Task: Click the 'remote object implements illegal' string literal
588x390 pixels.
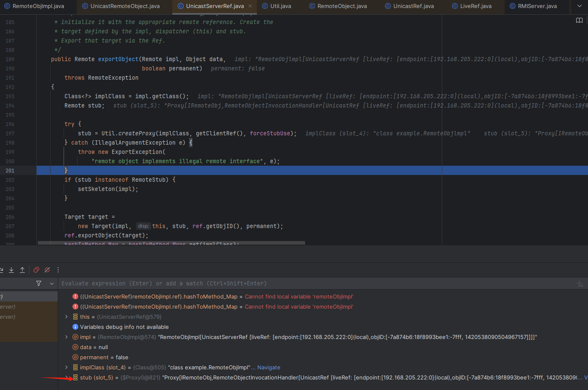Action: tap(177, 161)
